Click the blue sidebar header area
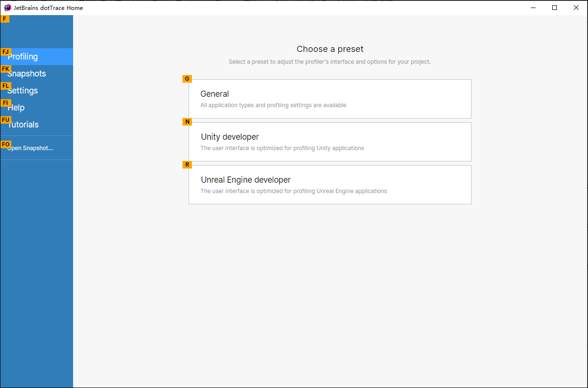Image resolution: width=588 pixels, height=388 pixels. (36, 31)
